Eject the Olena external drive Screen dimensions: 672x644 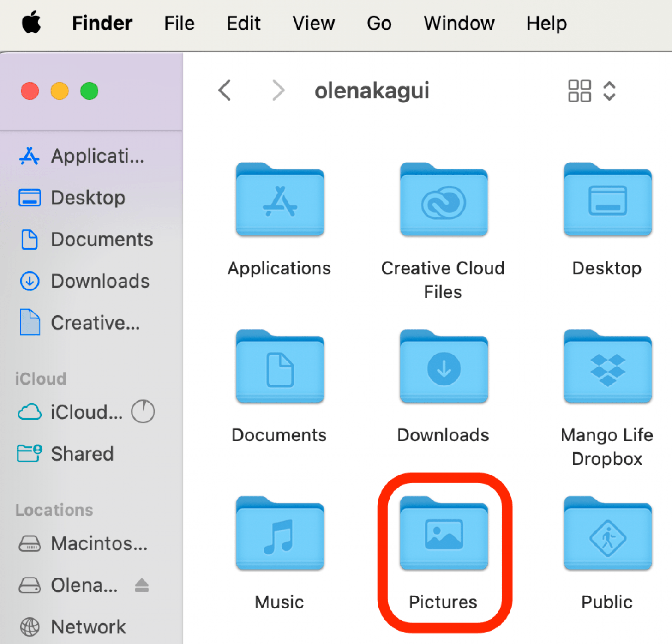coord(142,585)
